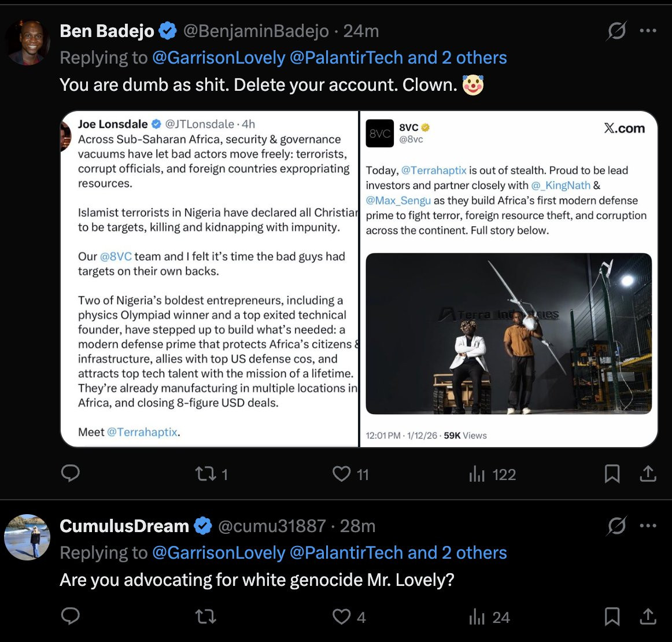
Task: Open Grok icon on CumulusDream's tweet
Action: tap(616, 526)
